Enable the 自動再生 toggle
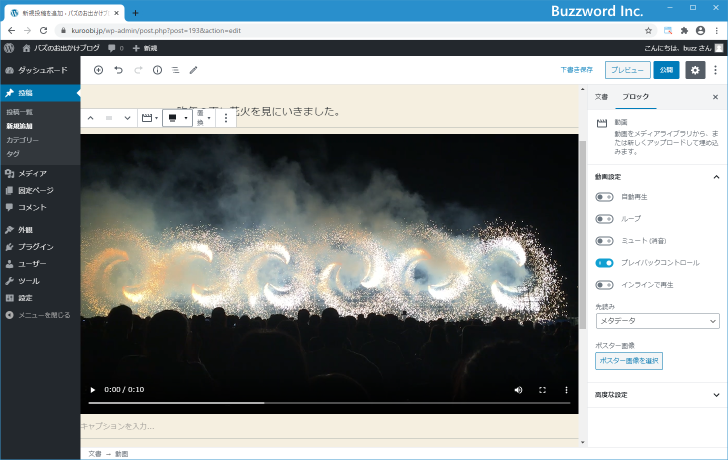The image size is (728, 460). pyautogui.click(x=604, y=197)
